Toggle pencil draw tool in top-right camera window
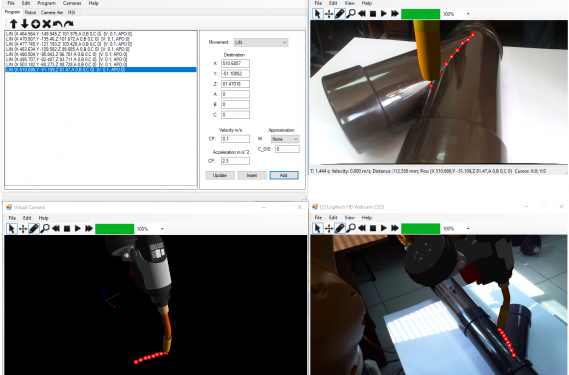This screenshot has height=375, width=569. pos(340,14)
